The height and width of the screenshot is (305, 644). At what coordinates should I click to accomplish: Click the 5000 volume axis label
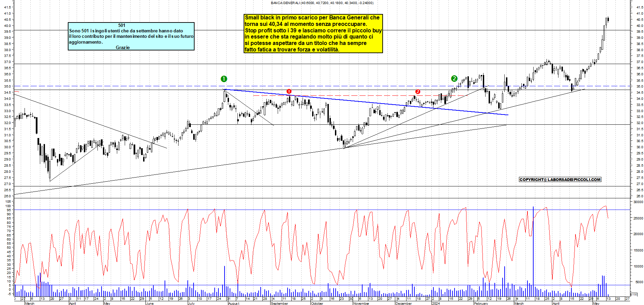tap(639, 282)
